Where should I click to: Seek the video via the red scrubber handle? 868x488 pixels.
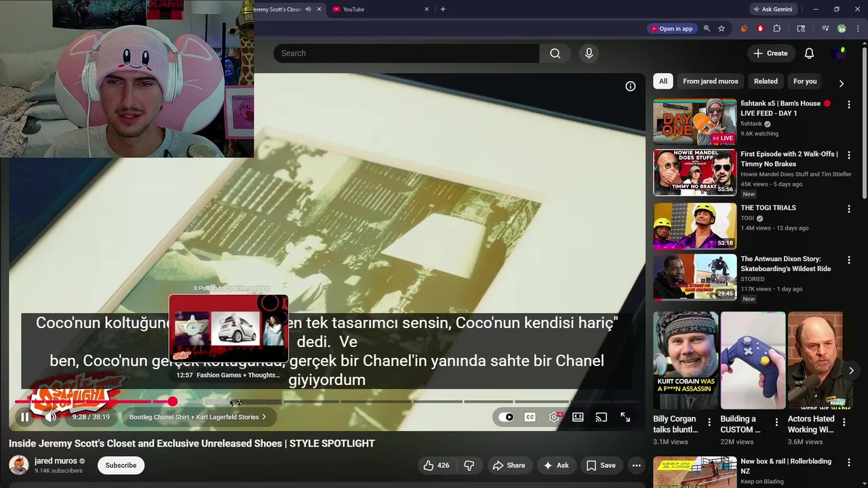173,402
